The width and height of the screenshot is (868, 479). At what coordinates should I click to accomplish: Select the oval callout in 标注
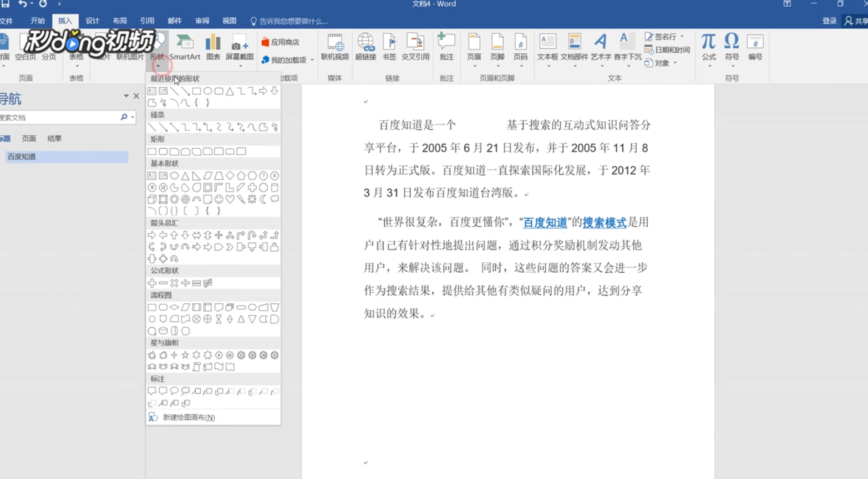point(174,391)
